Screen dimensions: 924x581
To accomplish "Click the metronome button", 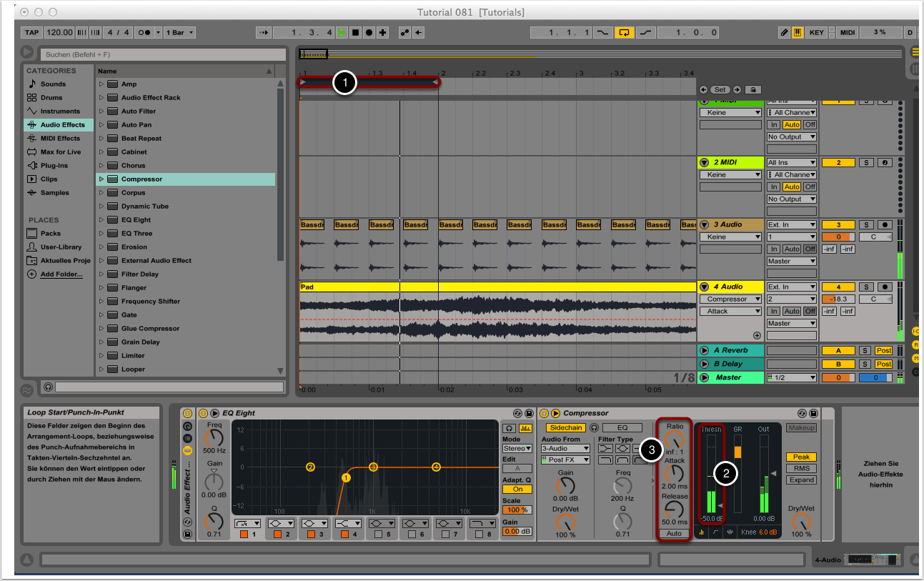I will (144, 33).
